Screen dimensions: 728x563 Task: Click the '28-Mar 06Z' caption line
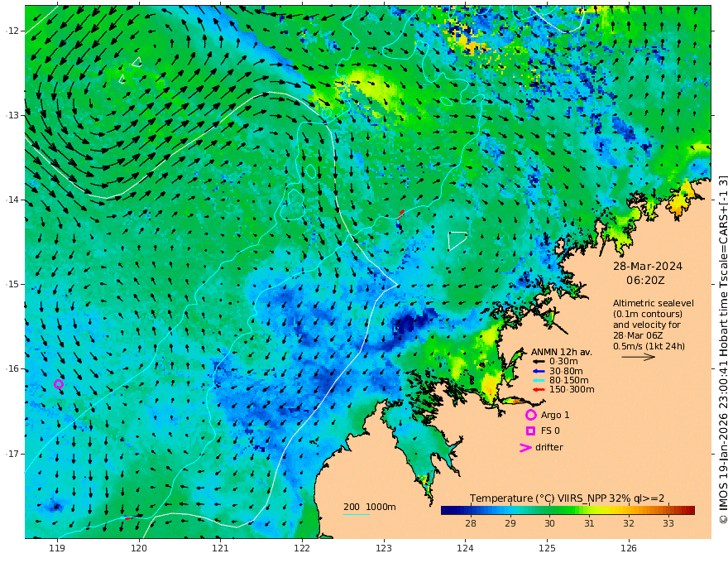(638, 335)
